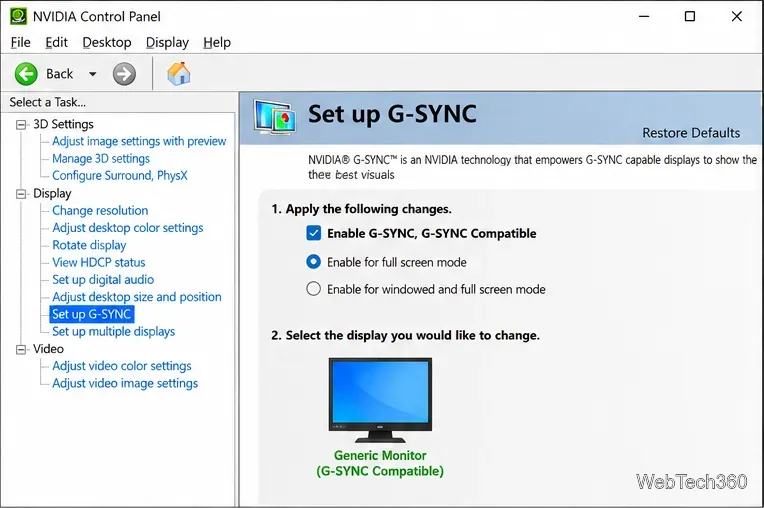
Task: Select Set up G-SYNC in the tree
Action: click(92, 314)
